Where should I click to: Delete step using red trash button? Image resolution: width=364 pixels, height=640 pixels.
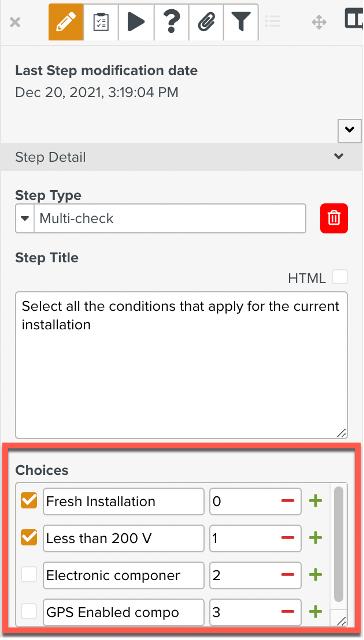coord(334,218)
